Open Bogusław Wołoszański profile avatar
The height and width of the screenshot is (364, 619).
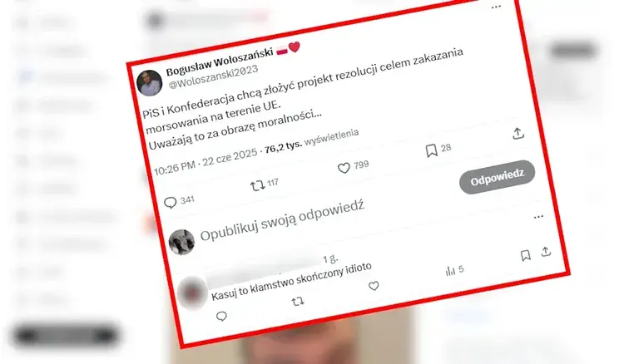point(149,83)
